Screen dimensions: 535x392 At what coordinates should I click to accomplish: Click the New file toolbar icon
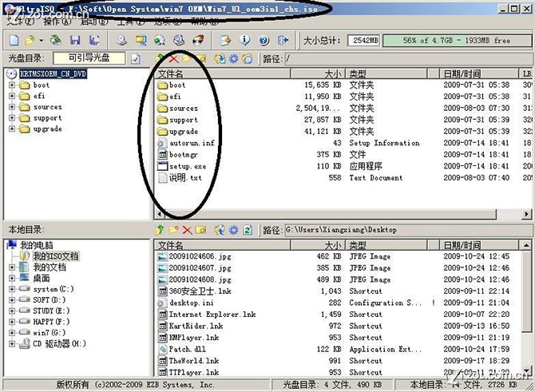14,40
